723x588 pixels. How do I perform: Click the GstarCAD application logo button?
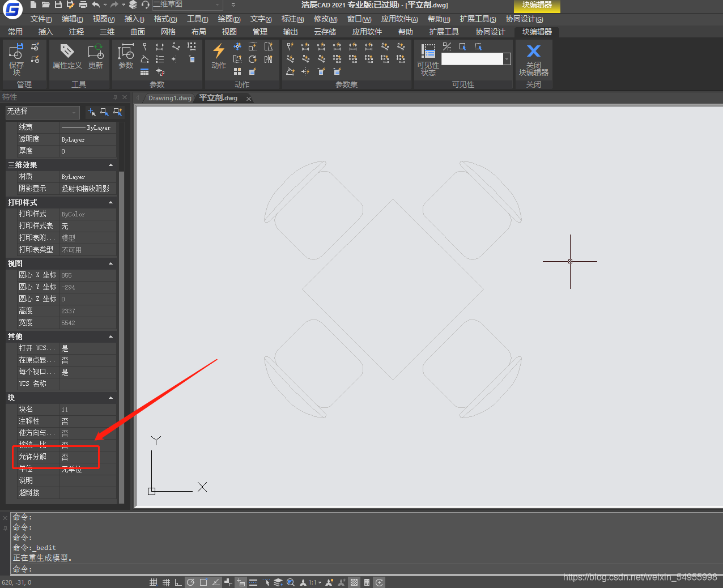(12, 9)
